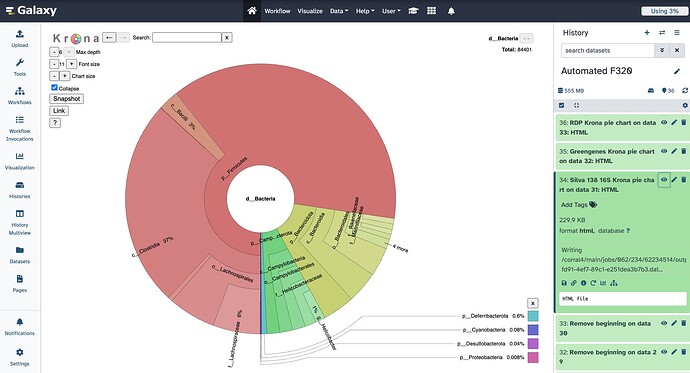The image size is (690, 373).
Task: Open the Upload panel icon
Action: (20, 34)
